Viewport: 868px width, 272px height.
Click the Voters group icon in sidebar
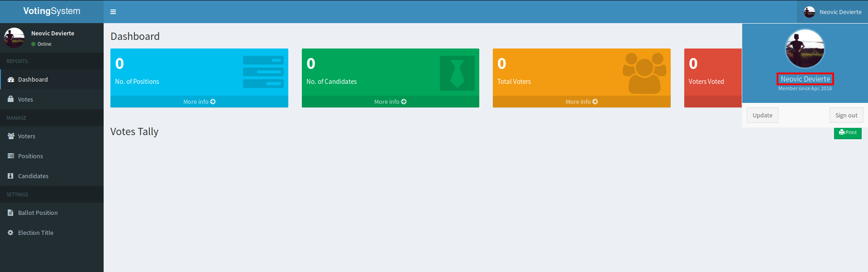pyautogui.click(x=11, y=136)
